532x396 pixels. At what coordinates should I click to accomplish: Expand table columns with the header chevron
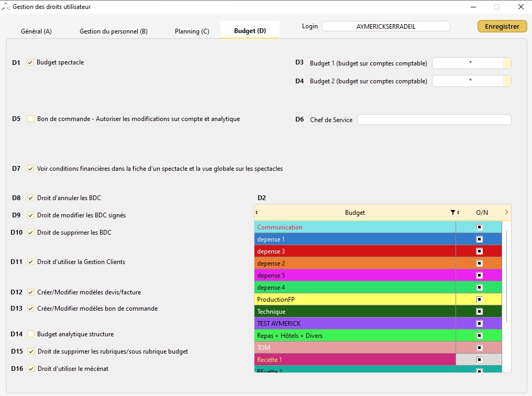coord(506,213)
